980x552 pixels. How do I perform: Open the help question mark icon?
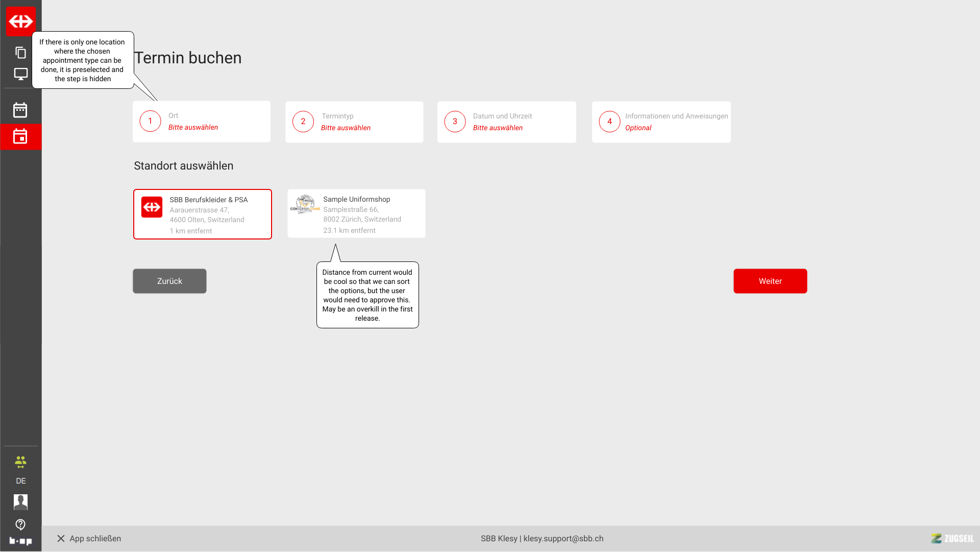(20, 524)
